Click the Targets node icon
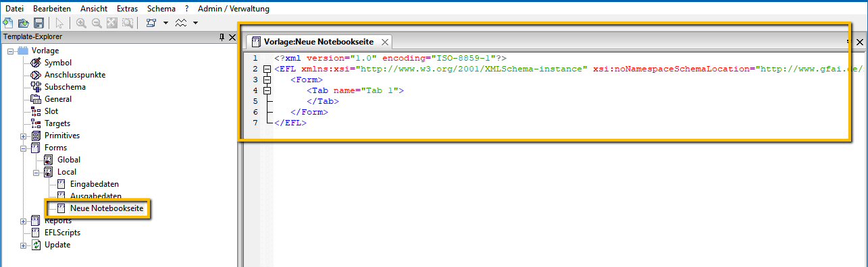 pos(36,123)
